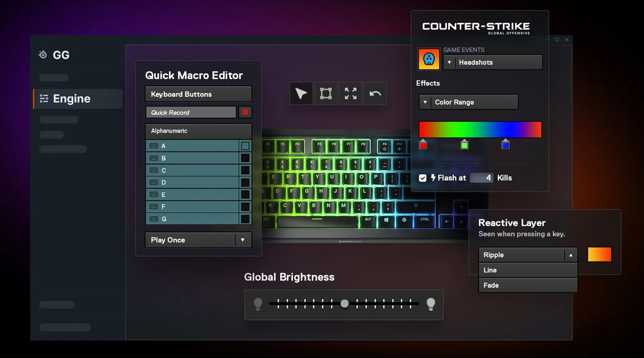
Task: Click the keyboard icon beside key G
Action: tap(154, 219)
